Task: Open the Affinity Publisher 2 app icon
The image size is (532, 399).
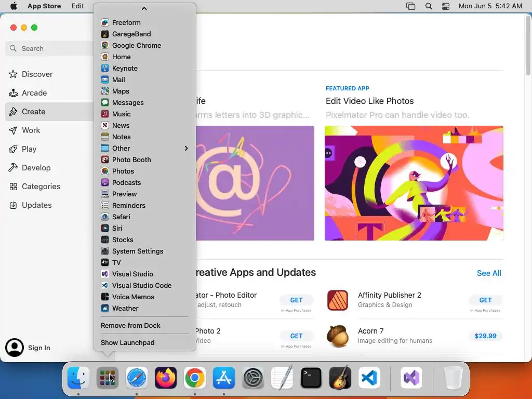Action: [x=338, y=300]
